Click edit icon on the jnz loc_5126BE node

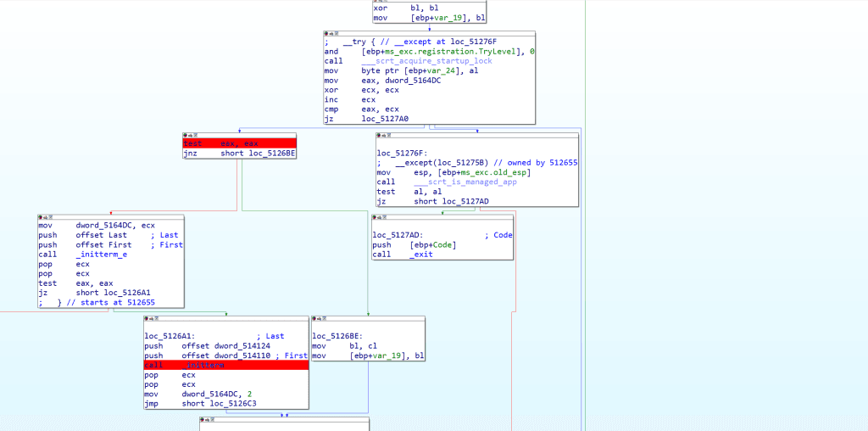tap(190, 135)
